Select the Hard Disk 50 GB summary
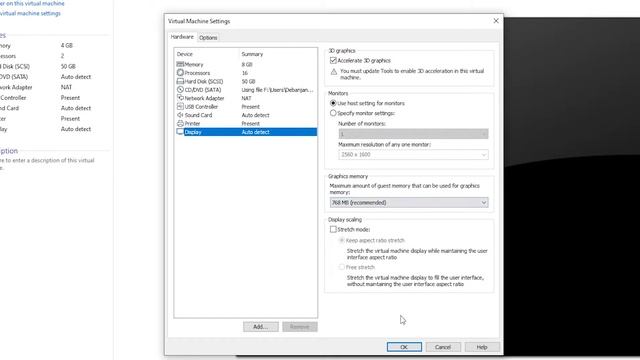The width and height of the screenshot is (640, 360). [x=248, y=82]
